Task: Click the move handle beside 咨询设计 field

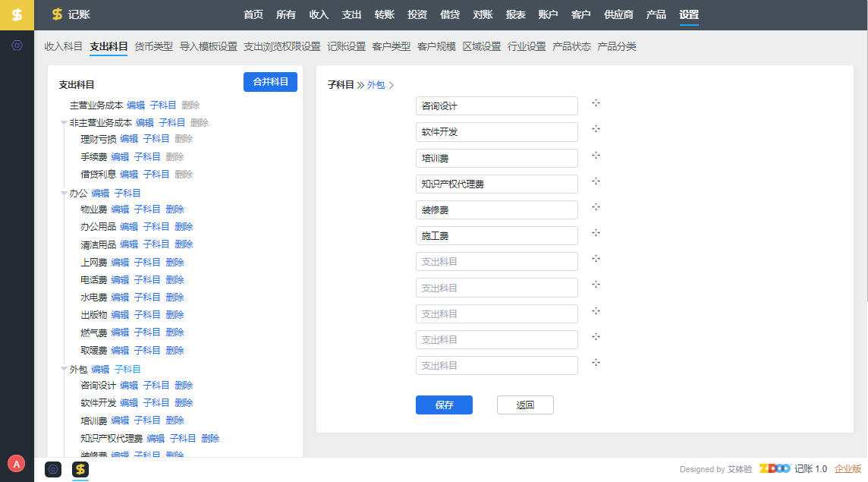Action: [x=596, y=103]
